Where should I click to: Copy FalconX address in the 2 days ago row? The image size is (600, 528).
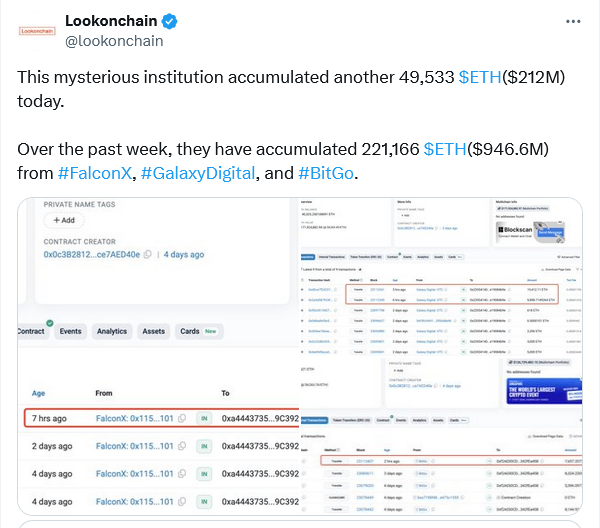tap(182, 446)
